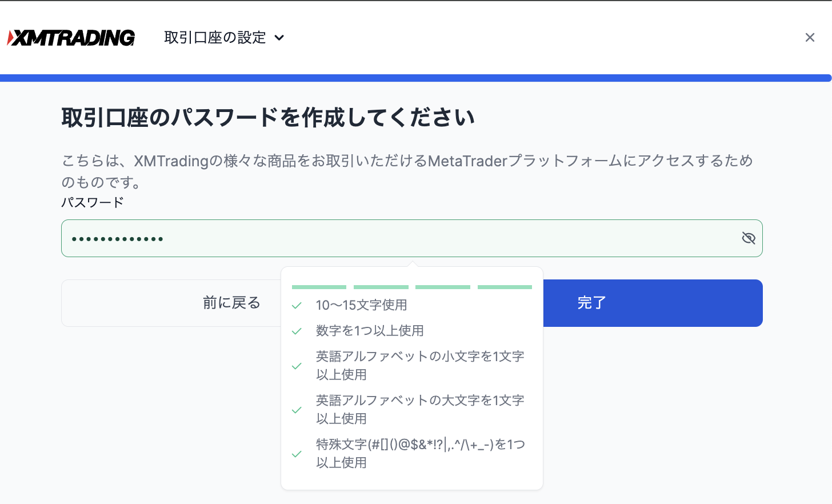The height and width of the screenshot is (504, 832).
Task: Click the checkmark for the 特殊文字 requirement
Action: click(x=297, y=454)
